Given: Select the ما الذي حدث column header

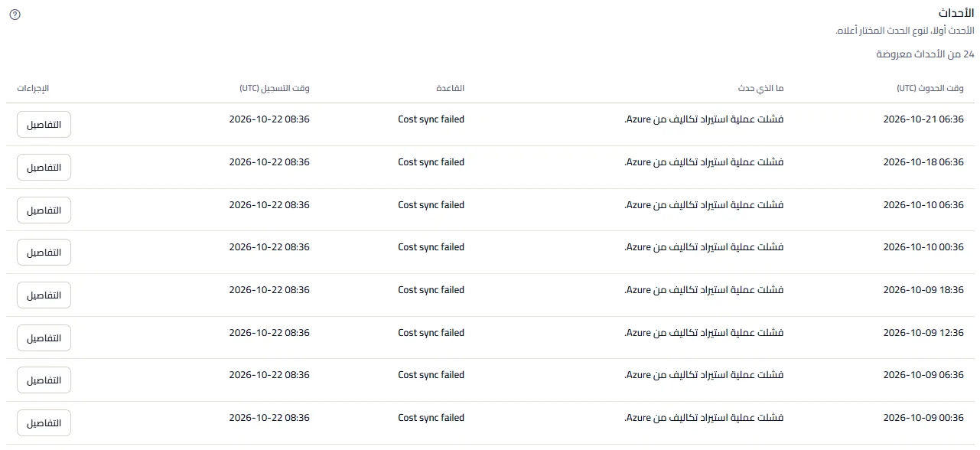Looking at the screenshot, I should point(760,89).
